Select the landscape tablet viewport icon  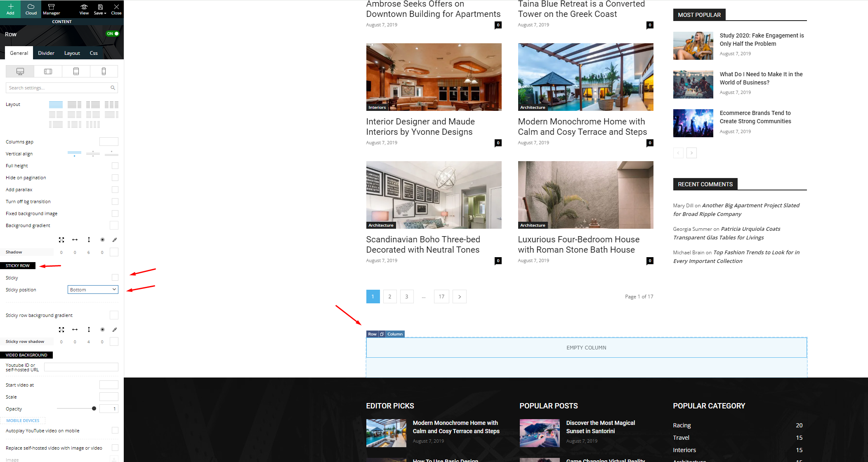48,71
